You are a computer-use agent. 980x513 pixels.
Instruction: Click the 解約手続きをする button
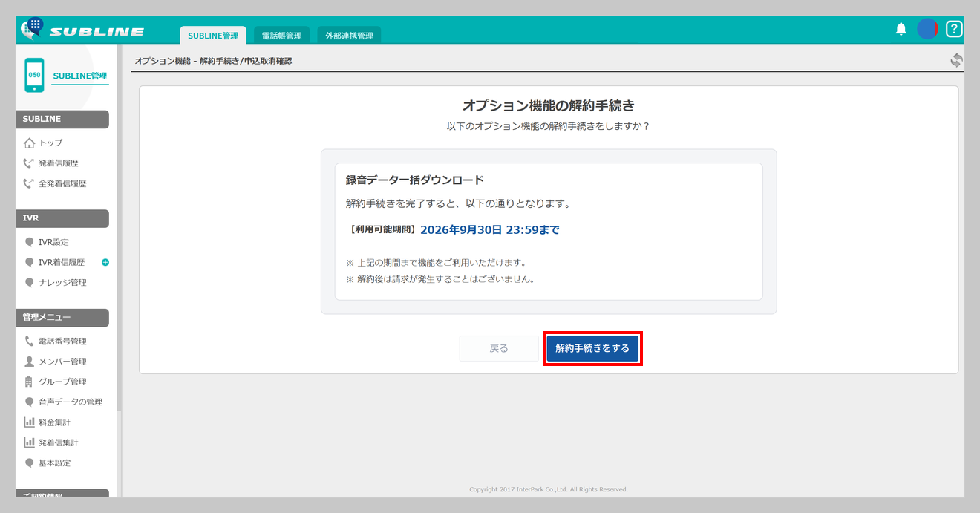coord(592,348)
